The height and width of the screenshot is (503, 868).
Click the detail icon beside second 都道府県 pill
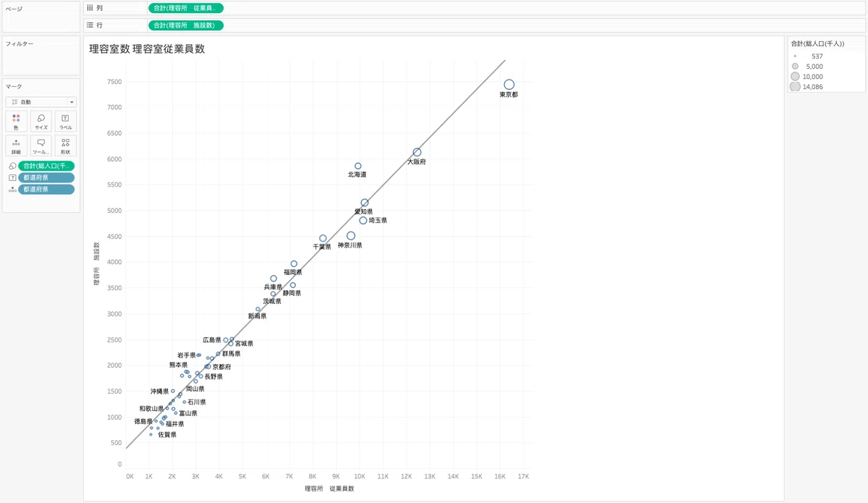[12, 190]
